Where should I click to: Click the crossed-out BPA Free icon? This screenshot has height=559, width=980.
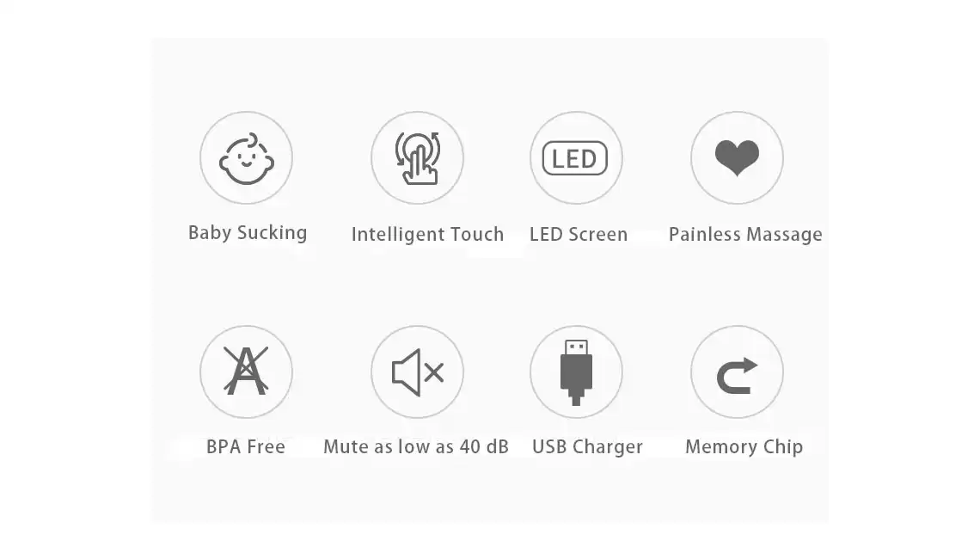click(x=246, y=372)
